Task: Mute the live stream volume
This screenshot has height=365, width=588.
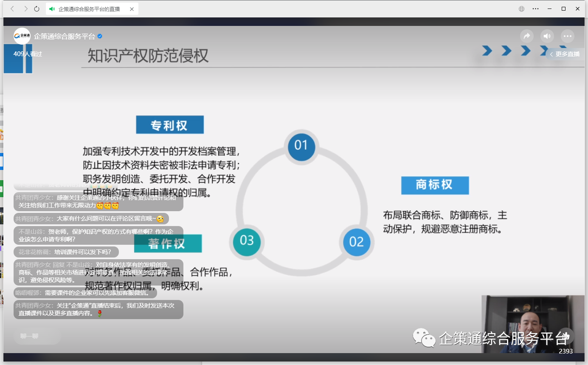Action: pyautogui.click(x=547, y=36)
